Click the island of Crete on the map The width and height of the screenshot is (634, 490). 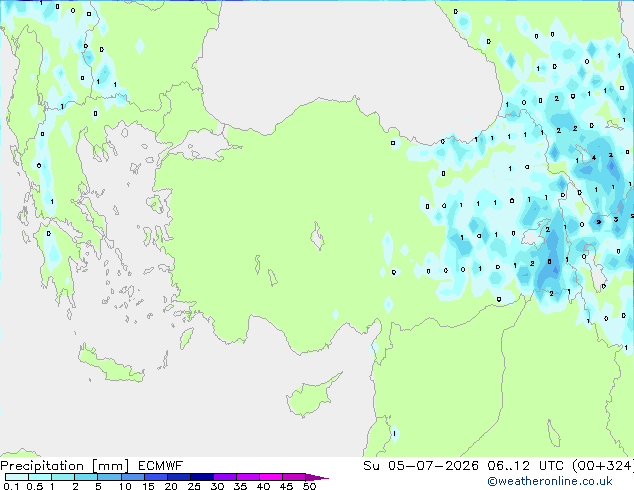(110, 364)
